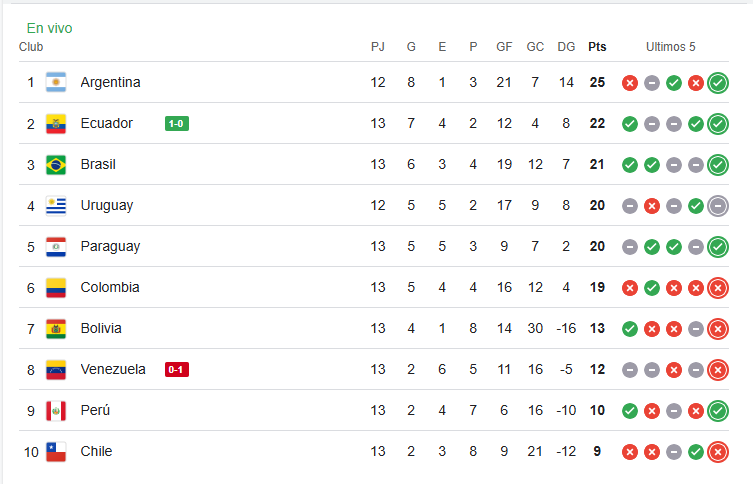Click Chile's most recent loss result icon
Screen dimensions: 753x484
[x=718, y=452]
